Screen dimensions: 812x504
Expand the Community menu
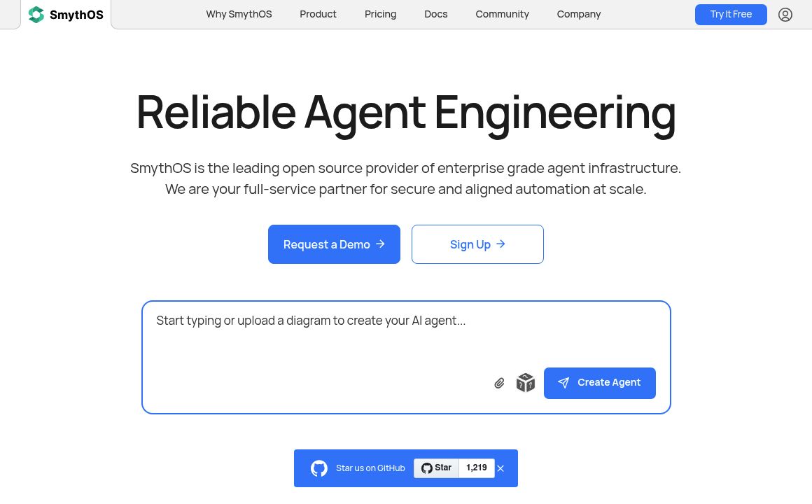pyautogui.click(x=502, y=14)
